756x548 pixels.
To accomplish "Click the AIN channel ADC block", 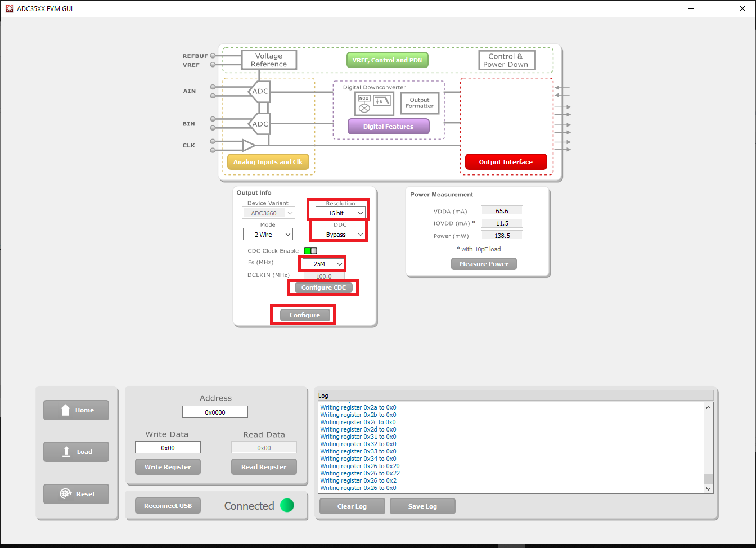I will point(259,91).
